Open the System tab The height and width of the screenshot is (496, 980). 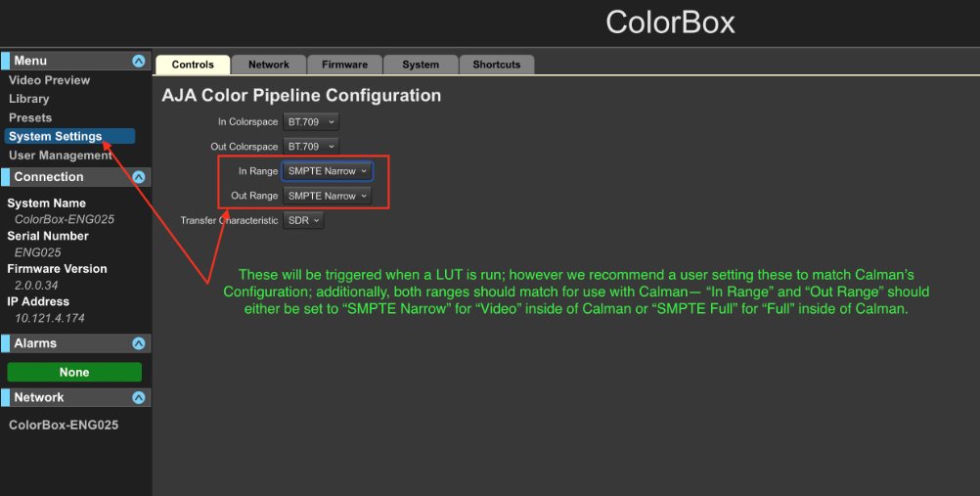[421, 65]
